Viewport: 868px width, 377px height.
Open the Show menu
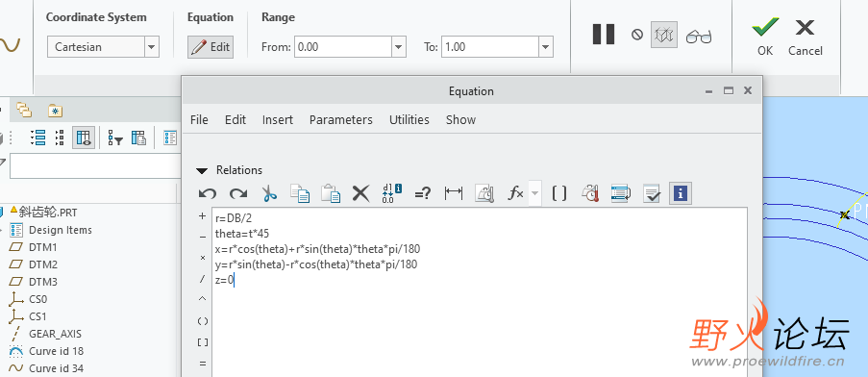click(x=460, y=119)
